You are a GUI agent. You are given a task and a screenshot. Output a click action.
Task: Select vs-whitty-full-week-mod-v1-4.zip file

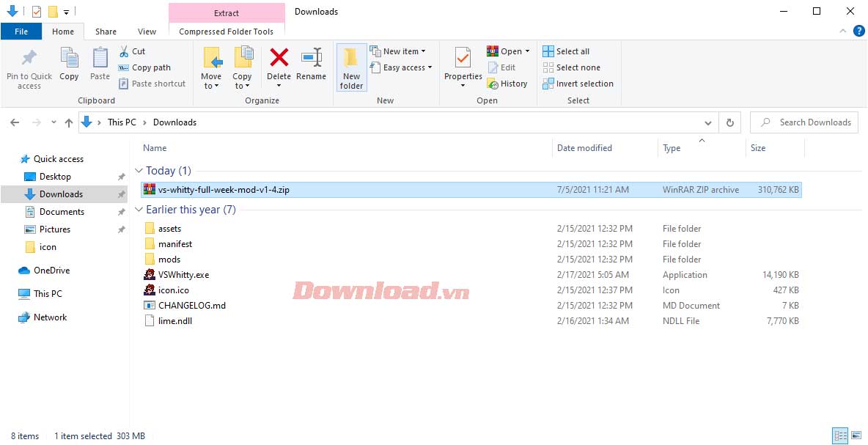click(x=471, y=190)
